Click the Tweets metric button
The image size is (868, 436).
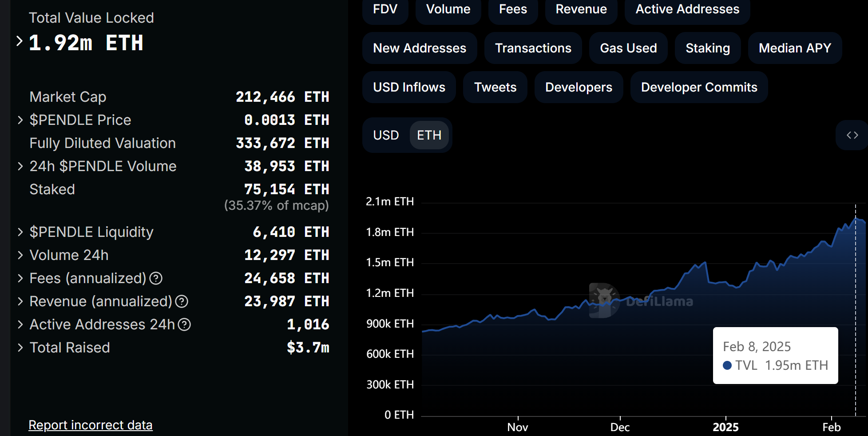coord(495,87)
